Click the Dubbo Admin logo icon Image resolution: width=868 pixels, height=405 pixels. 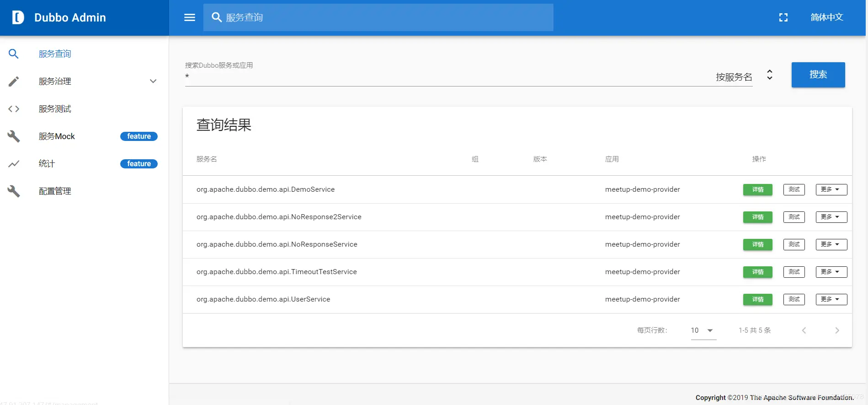pyautogui.click(x=18, y=17)
